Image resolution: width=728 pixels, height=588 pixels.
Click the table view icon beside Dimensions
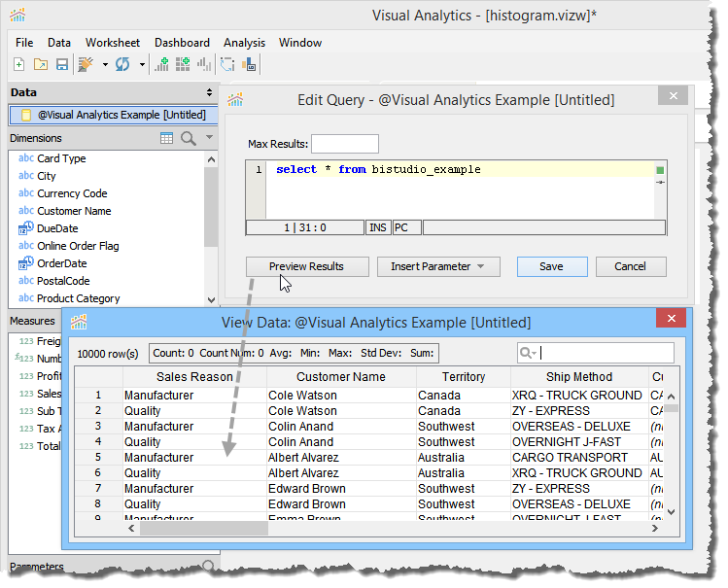pyautogui.click(x=167, y=139)
